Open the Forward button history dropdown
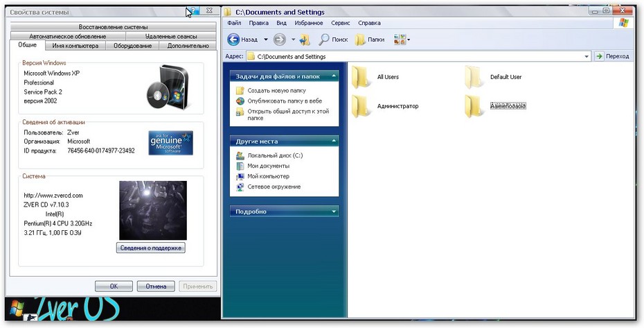The height and width of the screenshot is (328, 644). pyautogui.click(x=293, y=40)
